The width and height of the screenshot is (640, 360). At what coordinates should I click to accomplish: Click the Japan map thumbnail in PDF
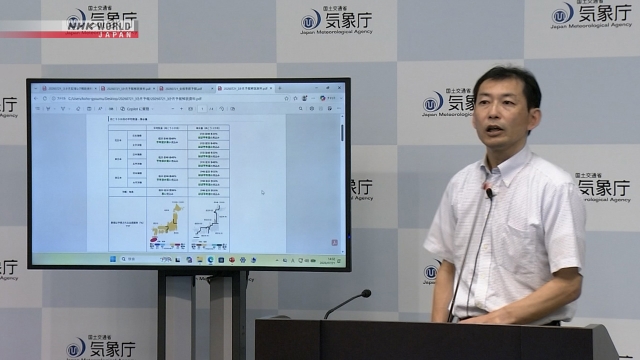pyautogui.click(x=167, y=225)
